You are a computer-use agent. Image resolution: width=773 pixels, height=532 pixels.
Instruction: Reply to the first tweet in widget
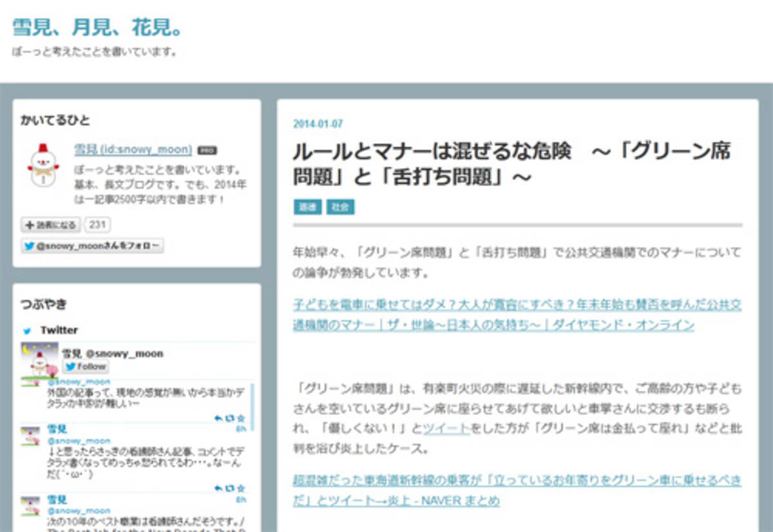218,418
